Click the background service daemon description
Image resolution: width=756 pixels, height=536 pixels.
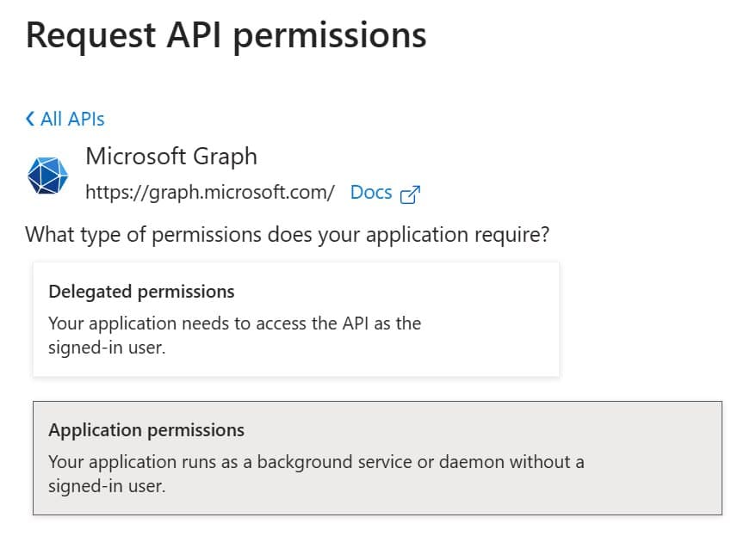(x=314, y=474)
